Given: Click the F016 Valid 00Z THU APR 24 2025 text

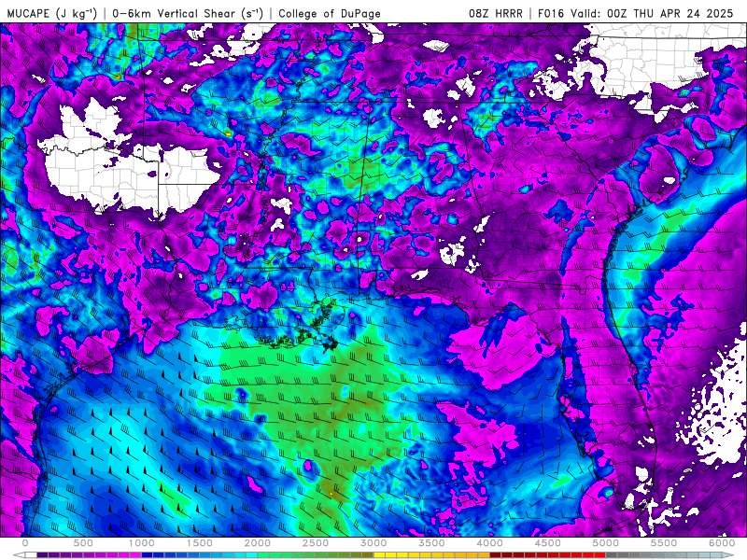Looking at the screenshot, I should coord(635,13).
